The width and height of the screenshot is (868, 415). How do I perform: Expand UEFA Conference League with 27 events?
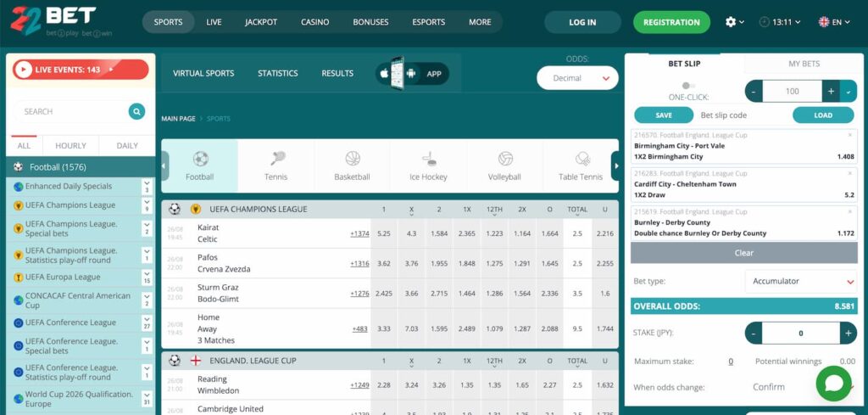[147, 322]
